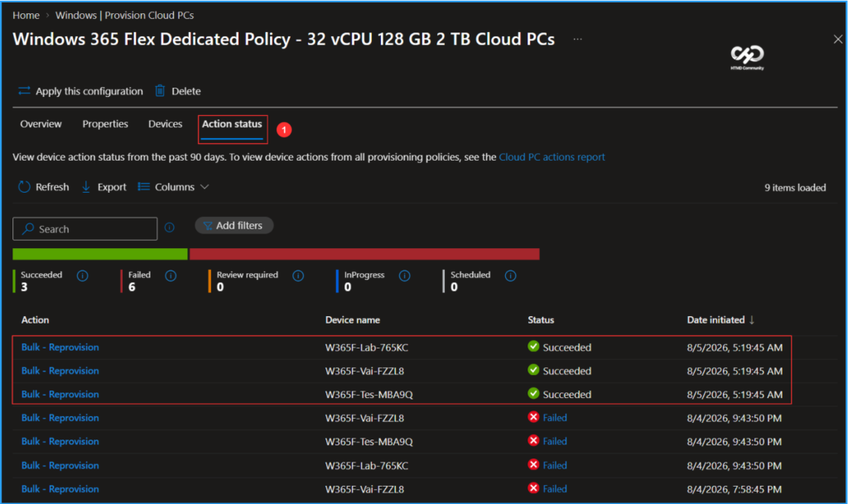Click the red X icon for W365F-Lab-765KC failed row
This screenshot has width=848, height=504.
click(x=533, y=464)
